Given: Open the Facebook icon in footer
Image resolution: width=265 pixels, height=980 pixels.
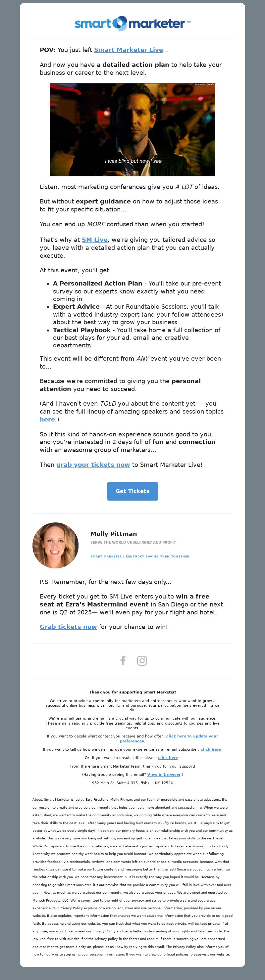Looking at the screenshot, I should [123, 660].
